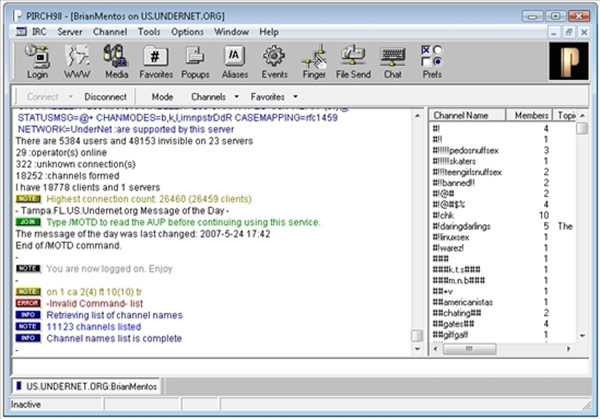This screenshot has height=419, width=600.
Task: Select the #!!banned!! channel row
Action: point(502,183)
